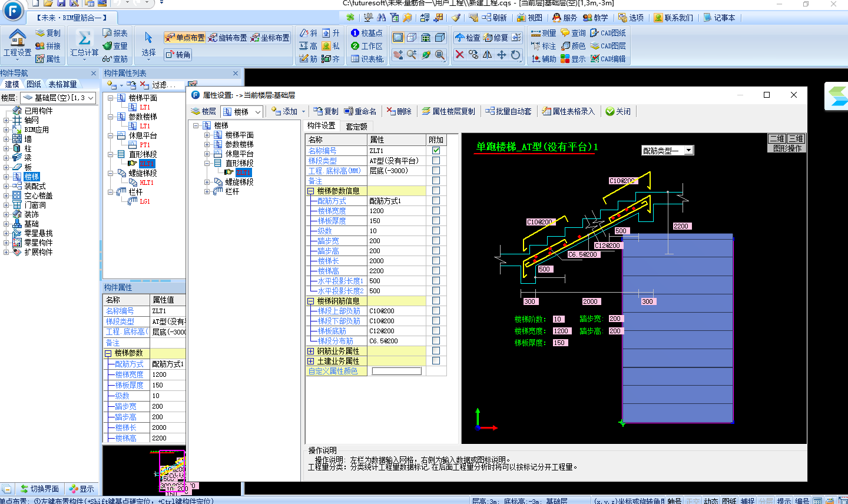Click 刷新 refresh in top bar
Screen dimensions: 848x504
tap(494, 18)
